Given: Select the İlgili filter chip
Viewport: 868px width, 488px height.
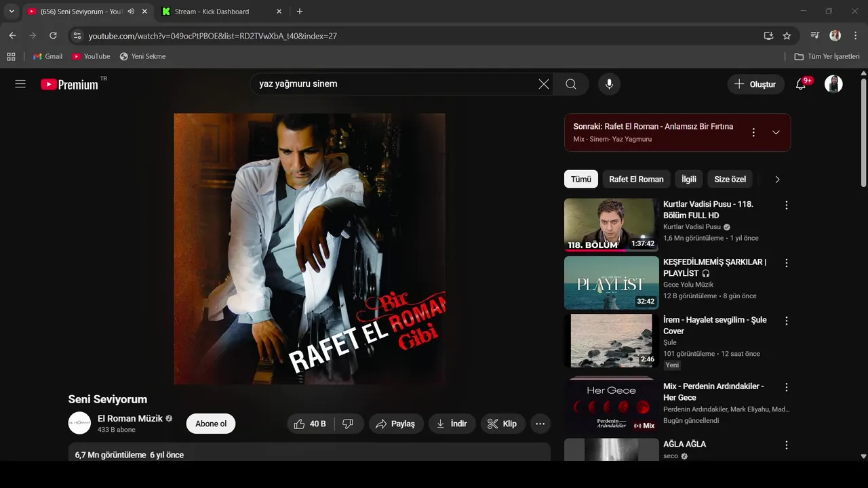Looking at the screenshot, I should (x=689, y=179).
